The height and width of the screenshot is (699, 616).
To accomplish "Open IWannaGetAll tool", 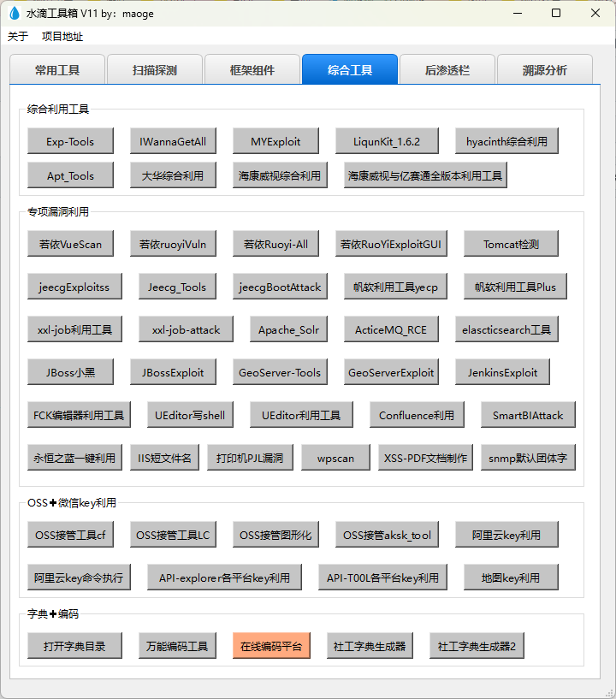I will (173, 141).
